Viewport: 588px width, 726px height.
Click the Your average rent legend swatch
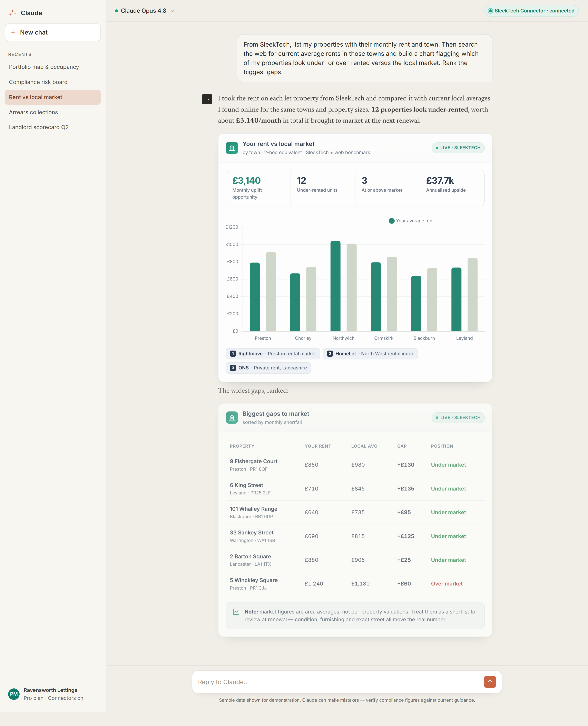click(x=392, y=221)
